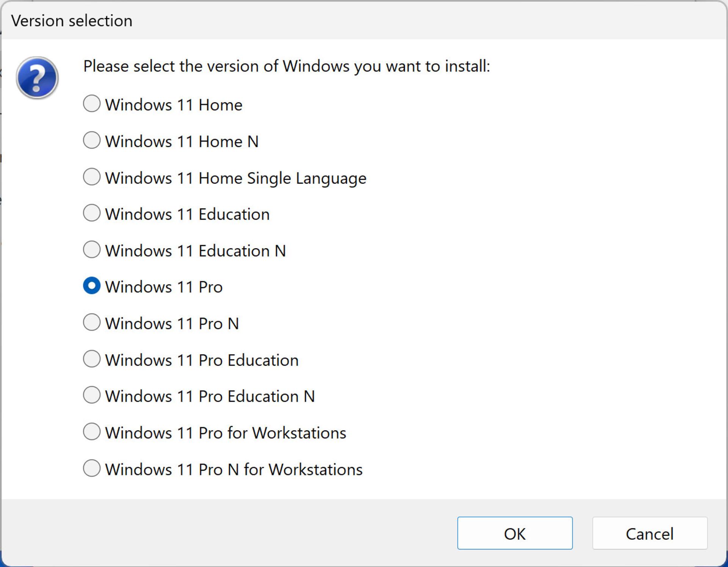Pick the Windows 11 Education radio button

point(92,213)
